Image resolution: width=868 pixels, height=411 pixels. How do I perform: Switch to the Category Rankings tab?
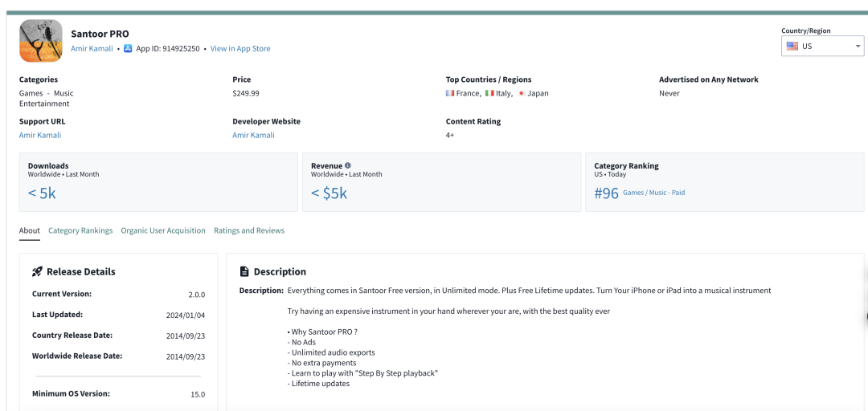click(80, 230)
